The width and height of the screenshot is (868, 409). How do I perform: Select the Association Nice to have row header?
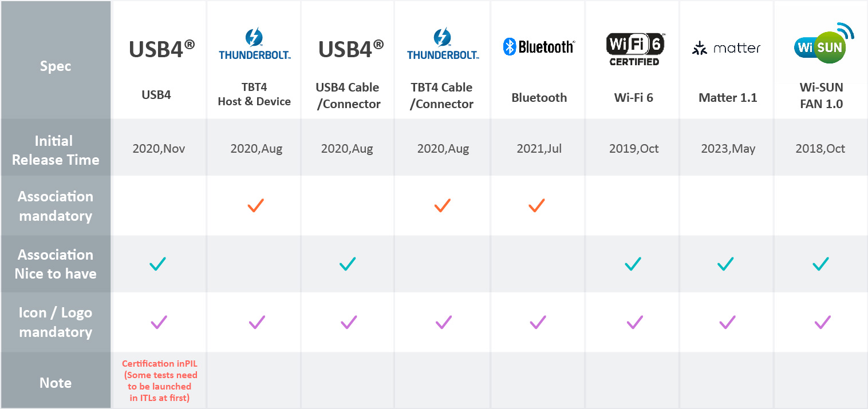56,264
